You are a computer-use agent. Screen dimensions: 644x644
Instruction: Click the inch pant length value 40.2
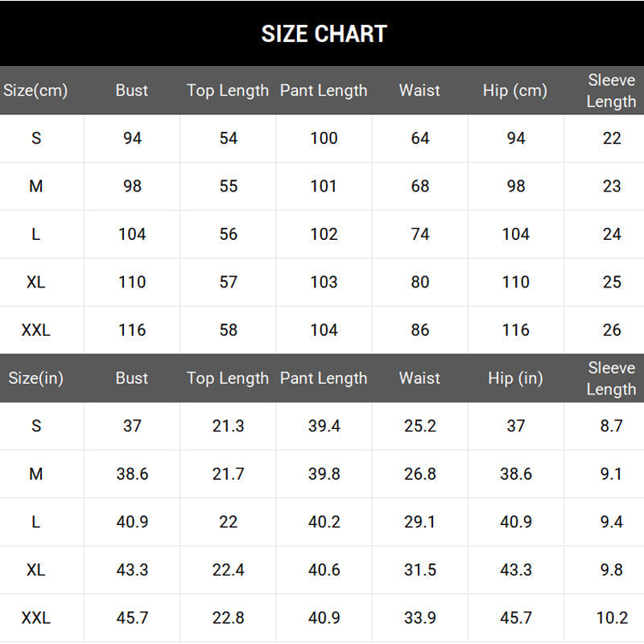tap(324, 522)
